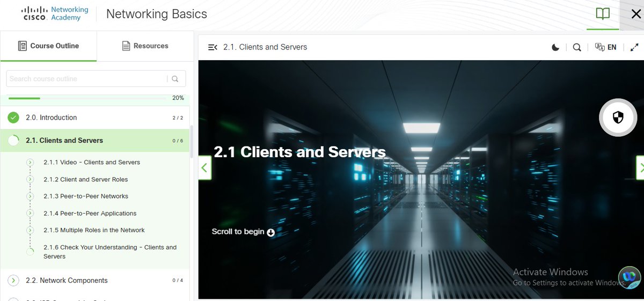Click the progress circle beside 2.1 Clients and Servers
644x301 pixels.
click(14, 141)
